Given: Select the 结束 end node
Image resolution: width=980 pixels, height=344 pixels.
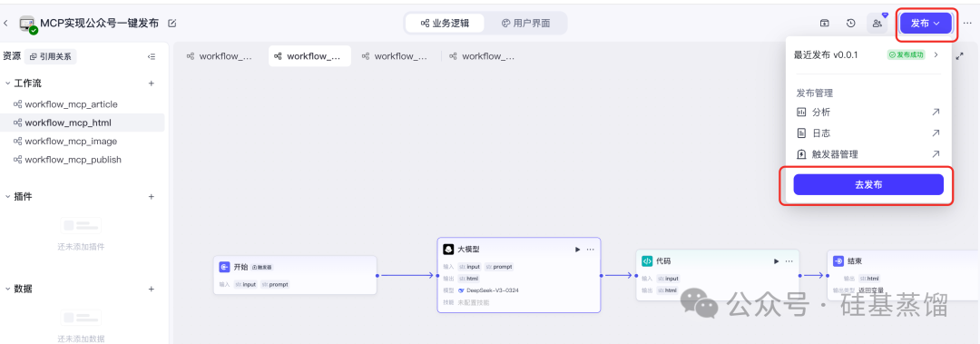Looking at the screenshot, I should [x=903, y=275].
